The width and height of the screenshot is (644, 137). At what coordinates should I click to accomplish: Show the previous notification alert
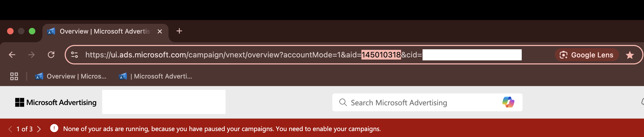click(10, 129)
